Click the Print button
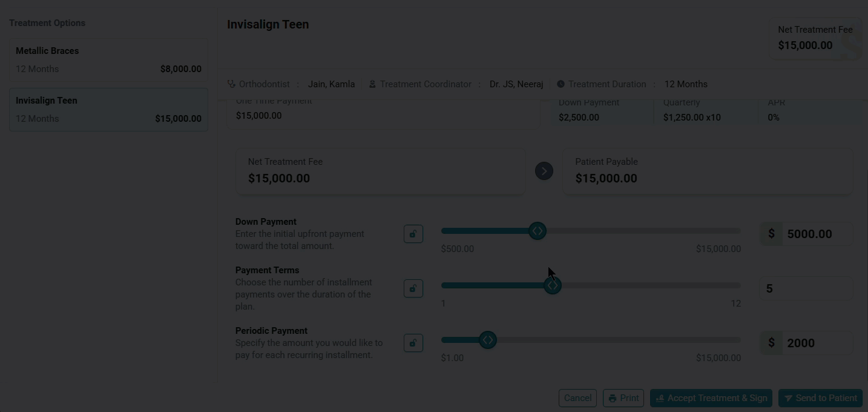This screenshot has height=412, width=868. coord(623,398)
